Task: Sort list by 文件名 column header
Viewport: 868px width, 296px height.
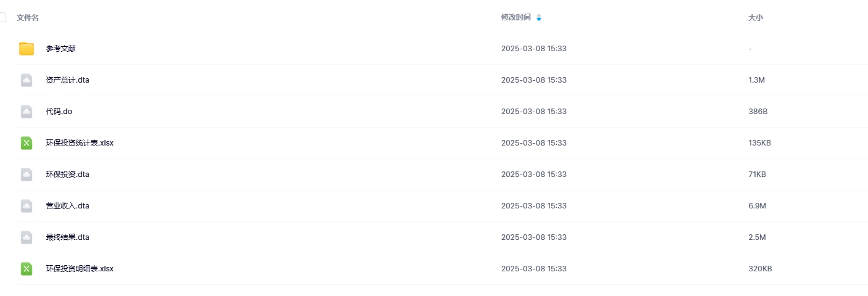Action: click(28, 18)
